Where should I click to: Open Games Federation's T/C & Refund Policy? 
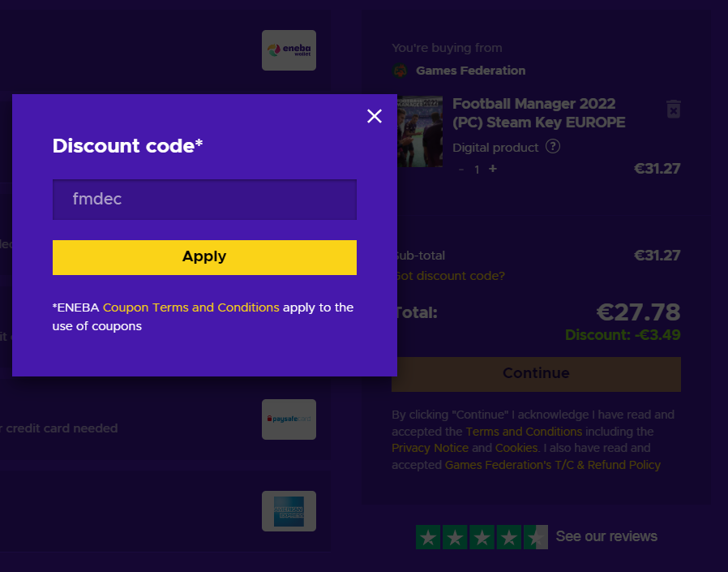(553, 465)
